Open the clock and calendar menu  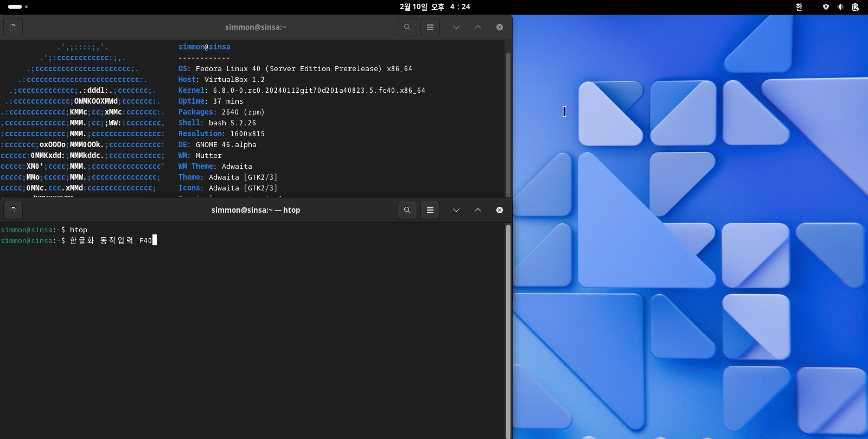[x=435, y=7]
